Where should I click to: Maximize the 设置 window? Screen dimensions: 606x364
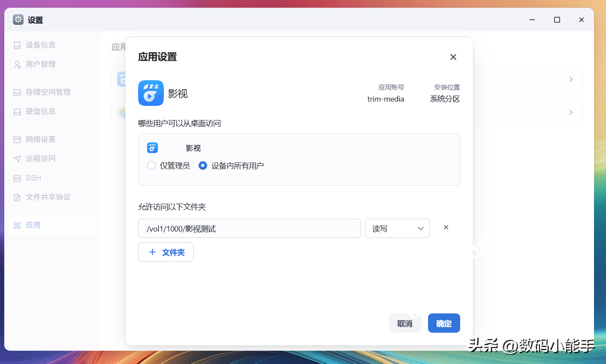(557, 20)
